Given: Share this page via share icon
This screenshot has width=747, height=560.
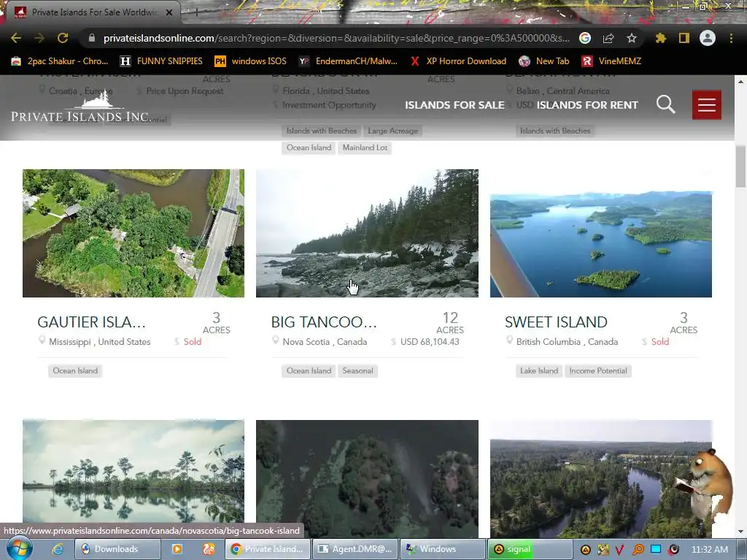Looking at the screenshot, I should click(608, 38).
